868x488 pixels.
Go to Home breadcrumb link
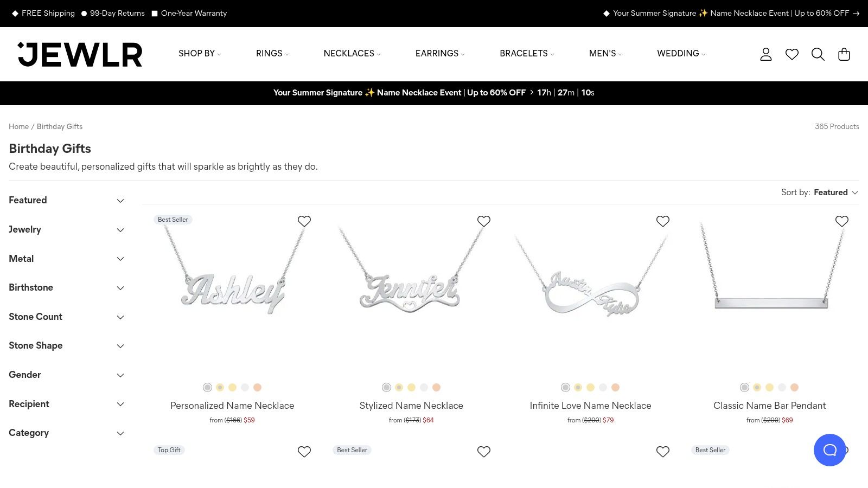click(18, 126)
